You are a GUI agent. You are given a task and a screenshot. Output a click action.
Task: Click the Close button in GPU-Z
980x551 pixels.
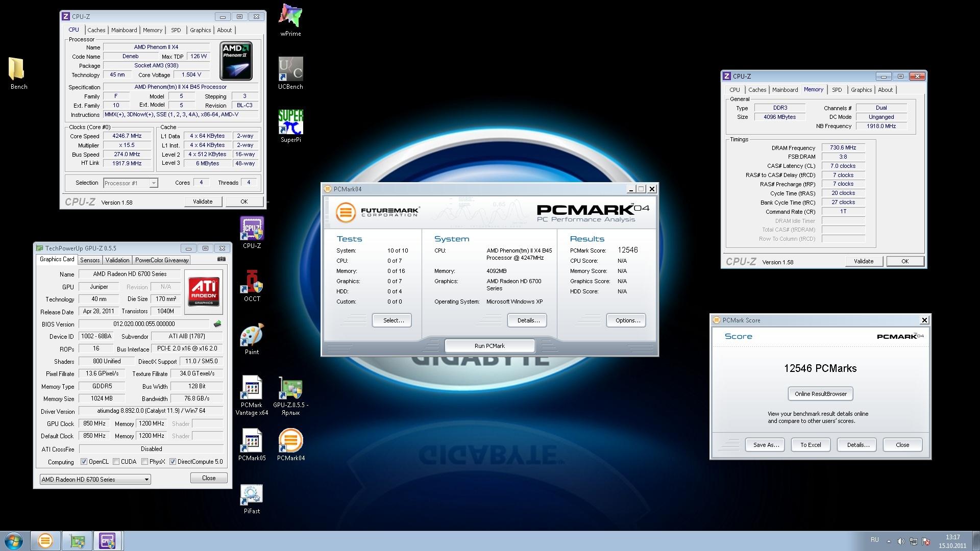[209, 478]
